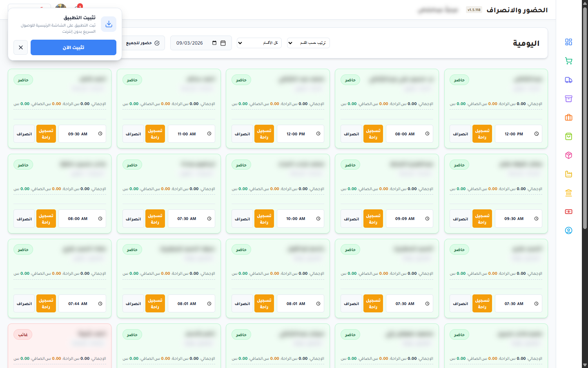Open the yellow factory sidebar icon
Image resolution: width=588 pixels, height=368 pixels.
[x=568, y=174]
